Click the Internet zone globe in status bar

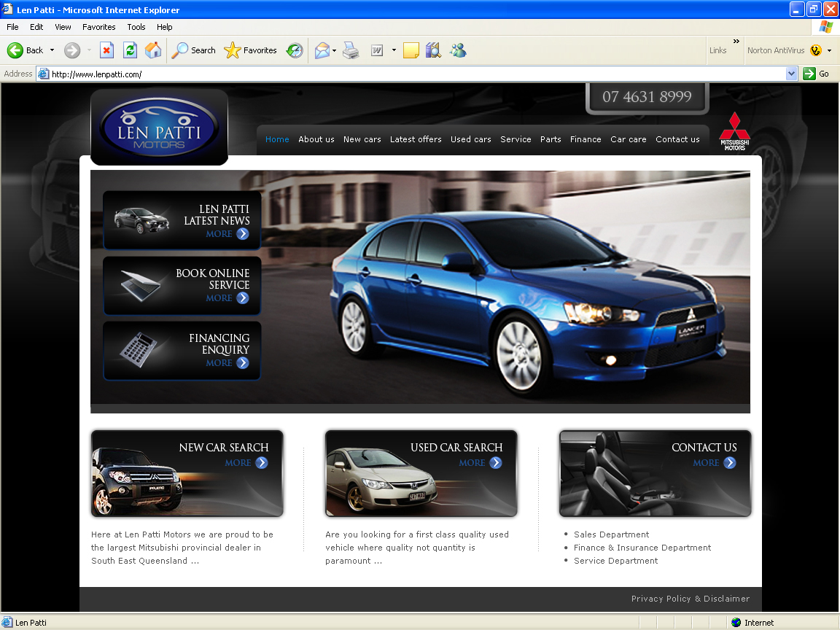[736, 623]
